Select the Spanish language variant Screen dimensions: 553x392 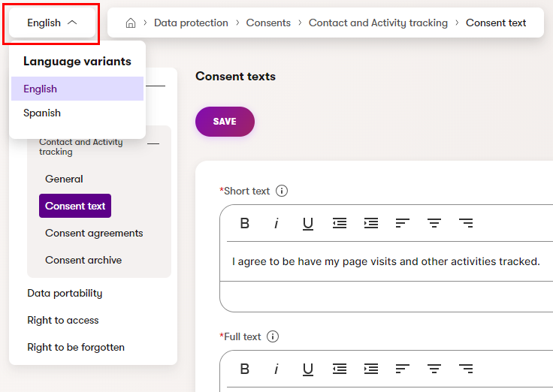42,113
